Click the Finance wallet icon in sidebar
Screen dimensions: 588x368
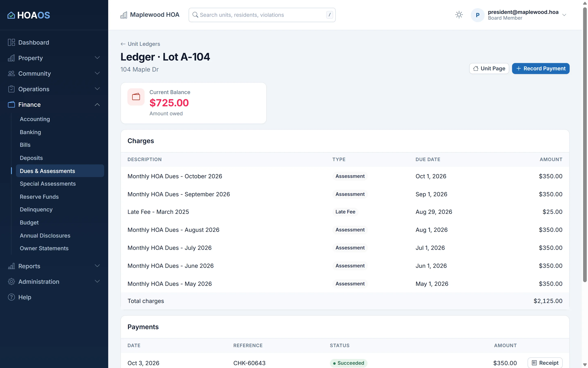click(x=11, y=105)
